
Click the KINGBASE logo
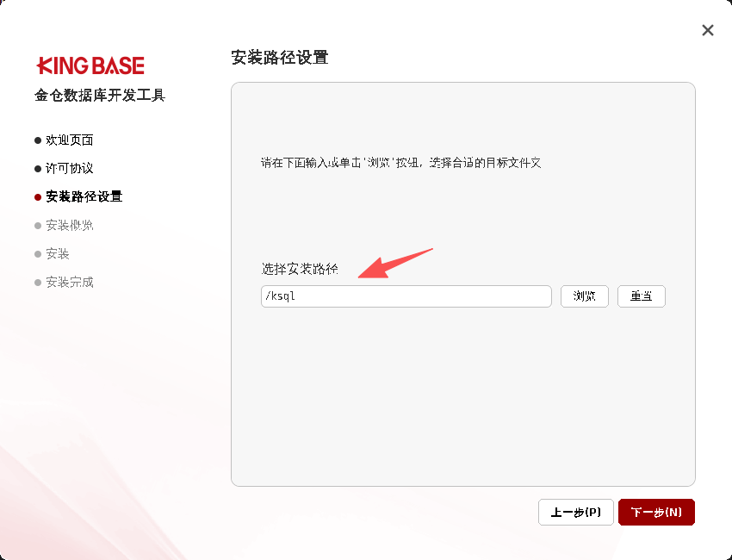[90, 65]
